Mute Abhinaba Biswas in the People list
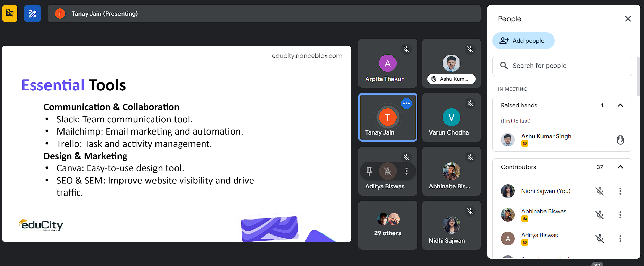The width and height of the screenshot is (644, 266). point(600,215)
